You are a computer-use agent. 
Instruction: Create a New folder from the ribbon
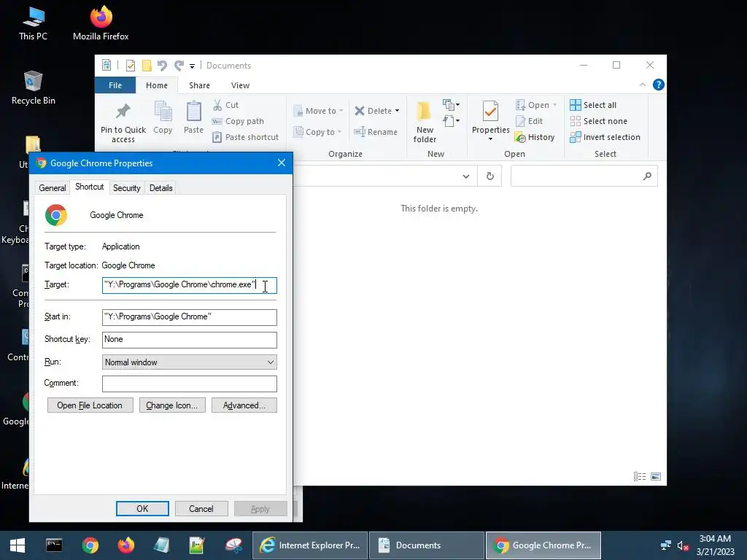tap(425, 122)
